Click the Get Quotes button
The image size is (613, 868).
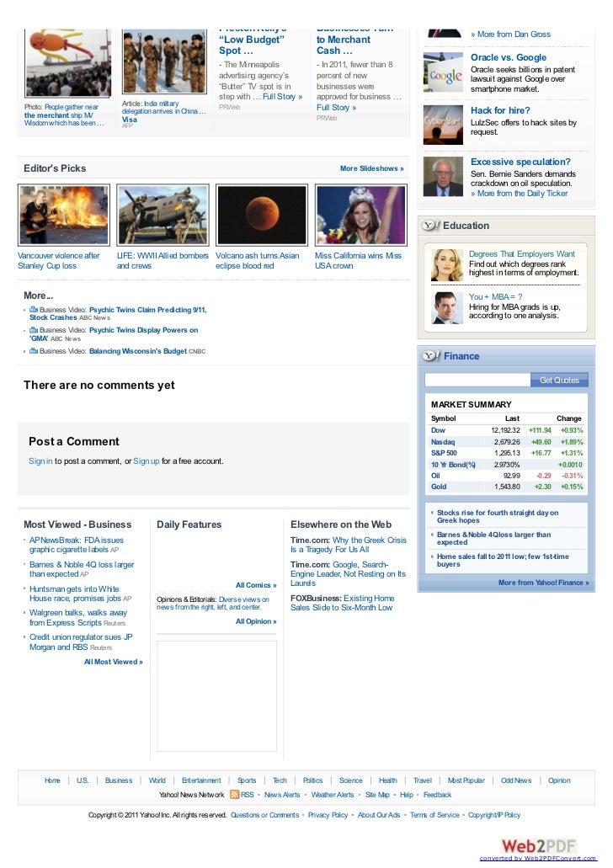[x=559, y=380]
